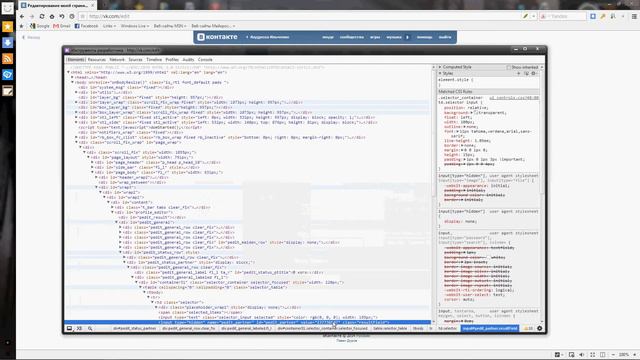Activate DevTools magnifier inspect element icon
640x360 pixels.
coord(90,328)
